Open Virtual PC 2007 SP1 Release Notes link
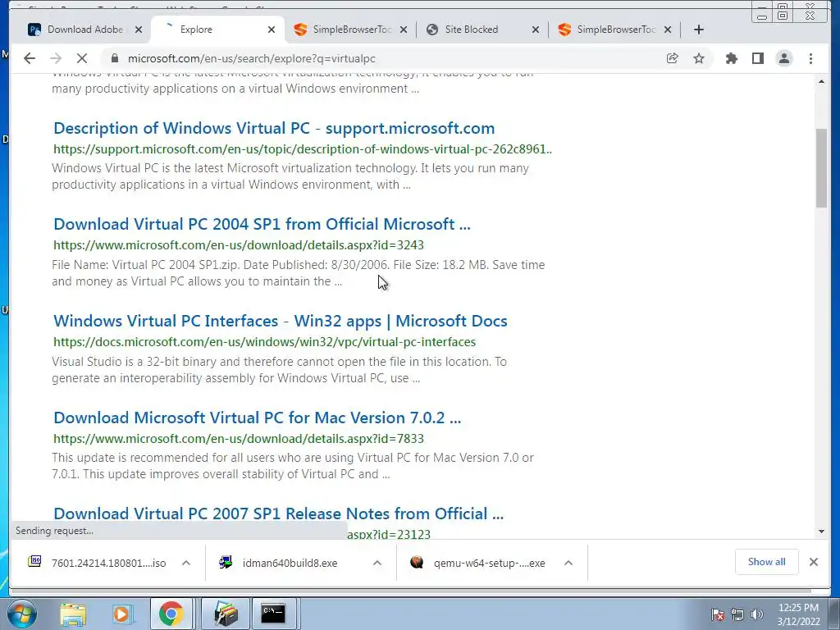The width and height of the screenshot is (840, 630). tap(279, 514)
